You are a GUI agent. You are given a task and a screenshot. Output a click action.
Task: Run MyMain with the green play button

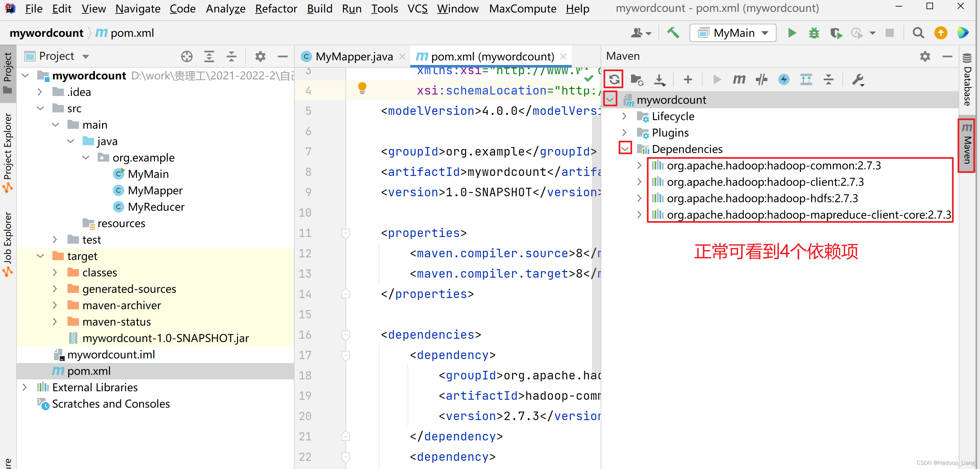(792, 33)
